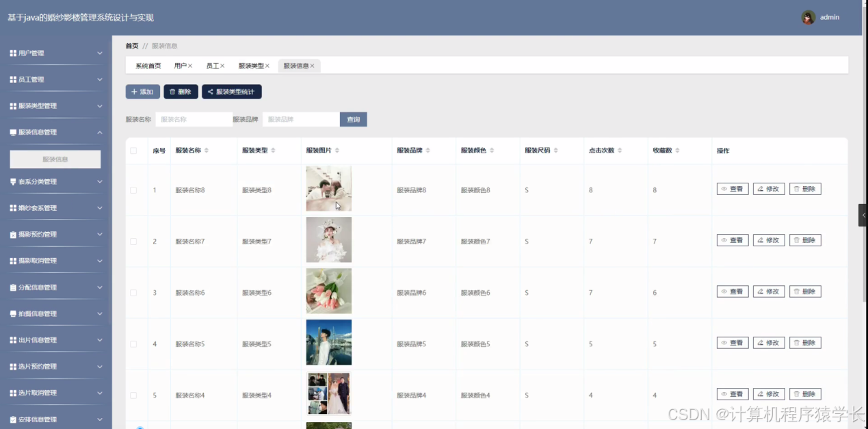Viewport: 868px width, 429px height.
Task: Collapse 服装信息管理 menu using its up chevron
Action: [100, 133]
